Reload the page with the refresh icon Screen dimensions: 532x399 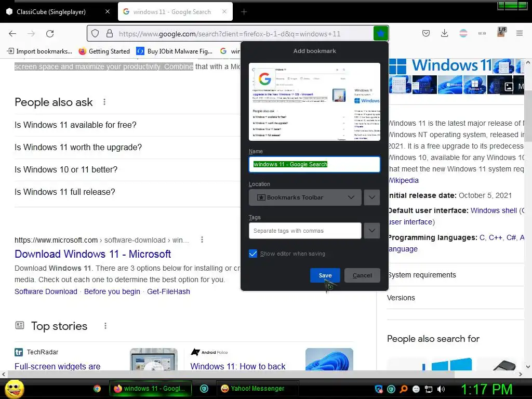point(50,34)
